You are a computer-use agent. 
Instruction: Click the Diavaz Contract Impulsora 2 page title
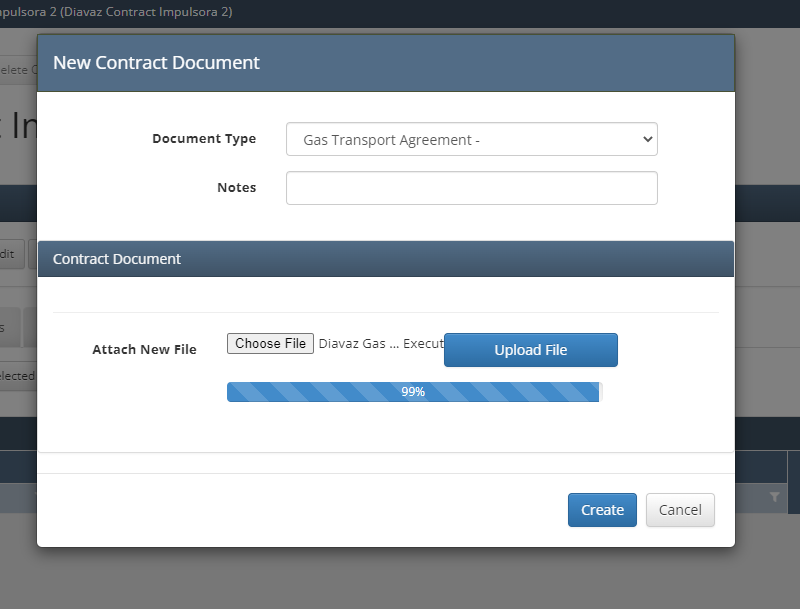point(116,12)
